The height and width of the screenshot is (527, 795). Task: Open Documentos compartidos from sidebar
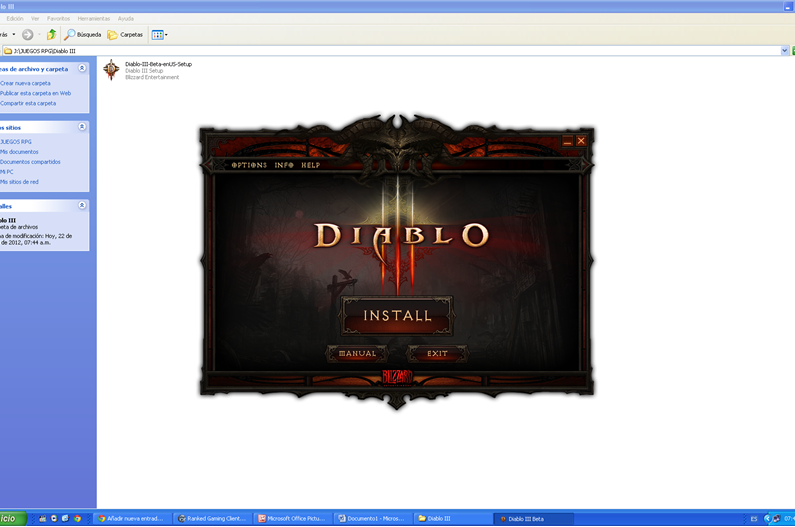(x=30, y=162)
